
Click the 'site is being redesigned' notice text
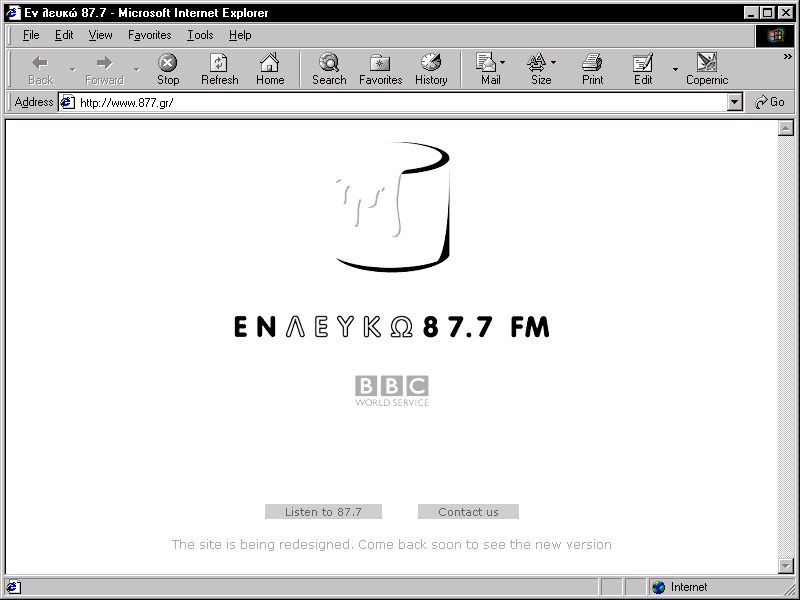tap(391, 544)
